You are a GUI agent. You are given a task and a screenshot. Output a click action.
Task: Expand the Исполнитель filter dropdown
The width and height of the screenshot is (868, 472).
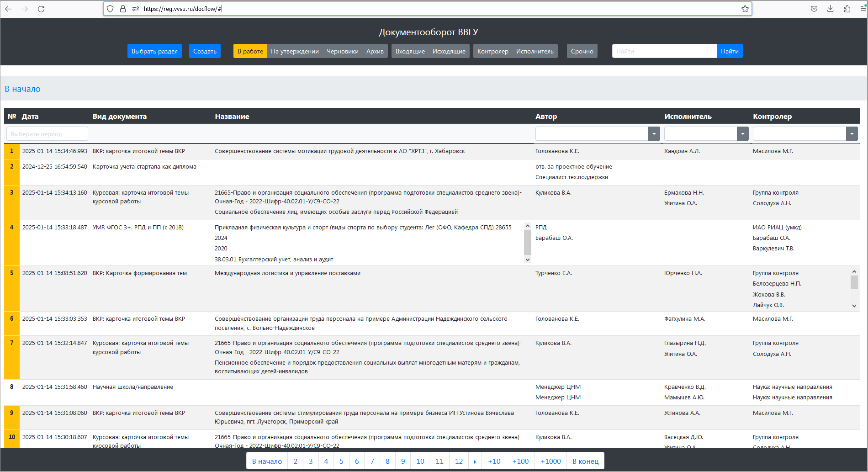[x=742, y=134]
